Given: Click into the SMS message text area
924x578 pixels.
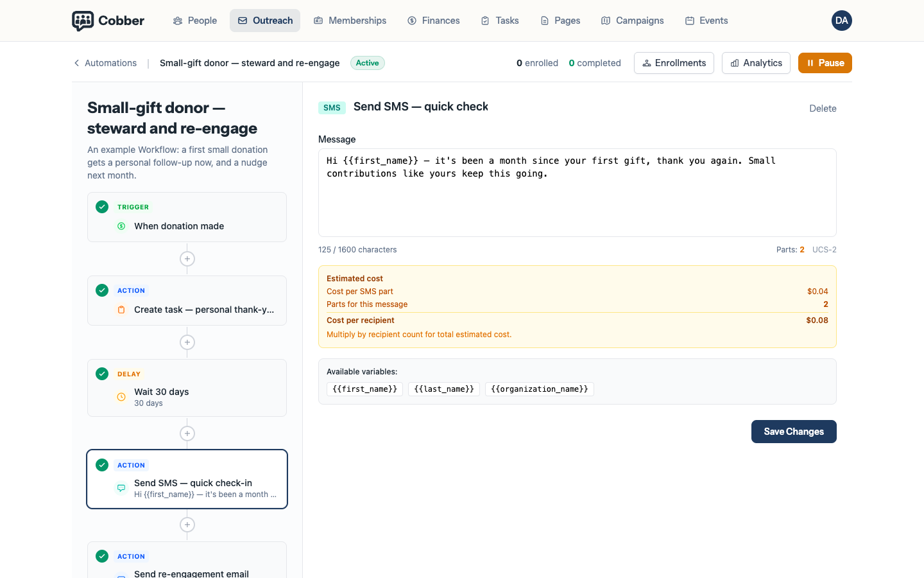Looking at the screenshot, I should pyautogui.click(x=577, y=193).
